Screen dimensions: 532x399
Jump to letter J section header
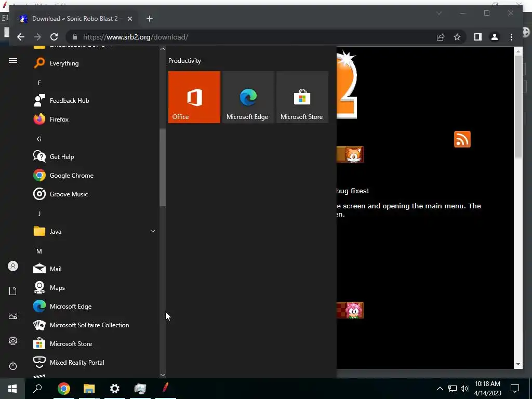(39, 214)
